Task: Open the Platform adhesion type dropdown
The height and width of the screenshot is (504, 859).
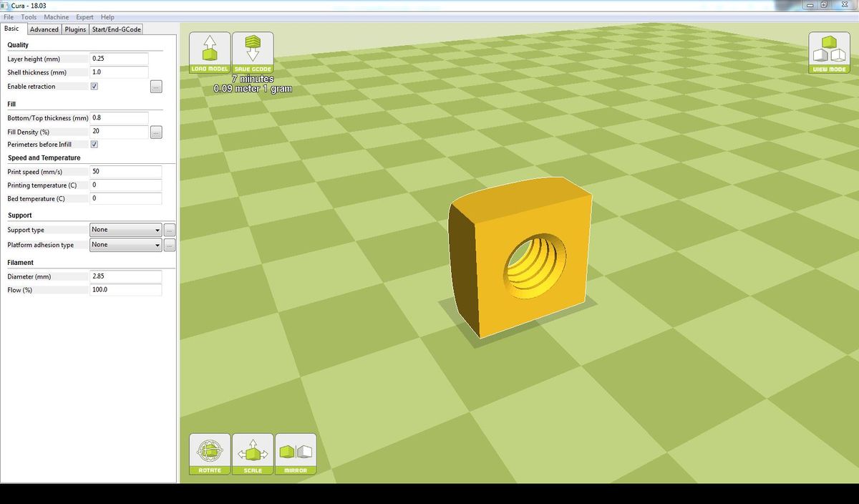Action: tap(126, 245)
